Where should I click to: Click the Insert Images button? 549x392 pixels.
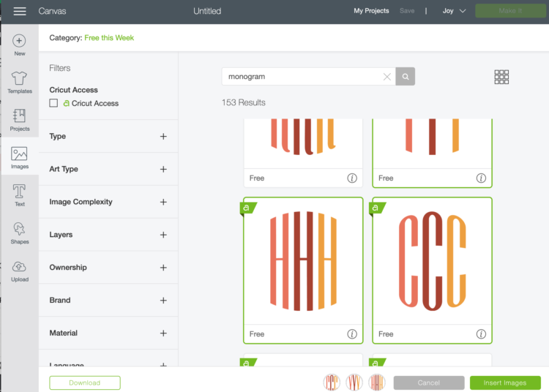click(505, 382)
